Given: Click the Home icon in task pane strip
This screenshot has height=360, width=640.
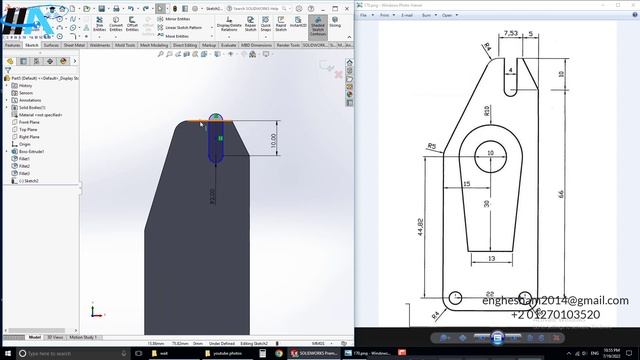Looking at the screenshot, I should pos(349,62).
